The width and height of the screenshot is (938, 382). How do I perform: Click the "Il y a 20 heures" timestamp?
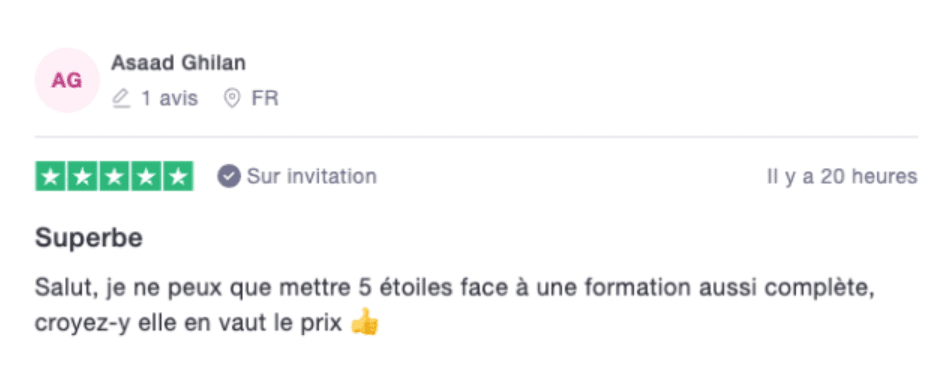(x=842, y=177)
